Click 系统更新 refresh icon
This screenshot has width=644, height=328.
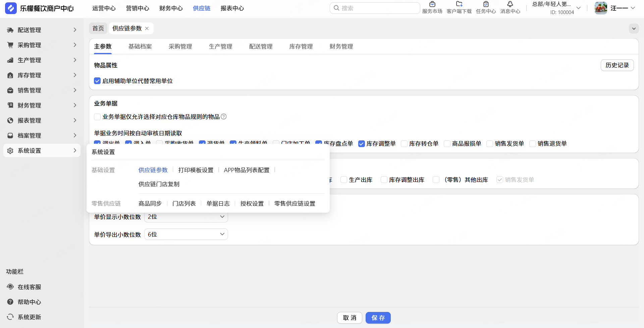pyautogui.click(x=10, y=317)
